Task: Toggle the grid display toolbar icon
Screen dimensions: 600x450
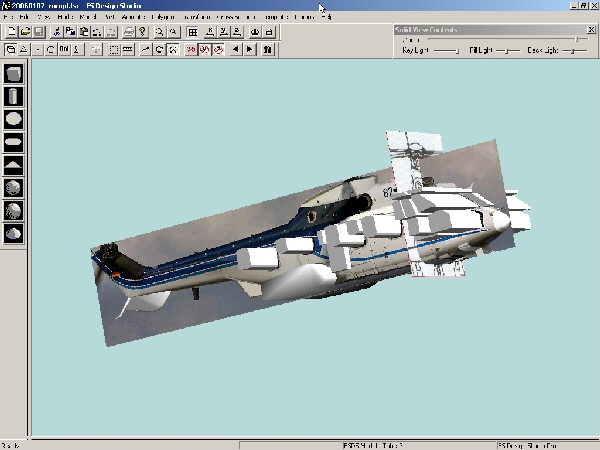Action: [x=193, y=32]
